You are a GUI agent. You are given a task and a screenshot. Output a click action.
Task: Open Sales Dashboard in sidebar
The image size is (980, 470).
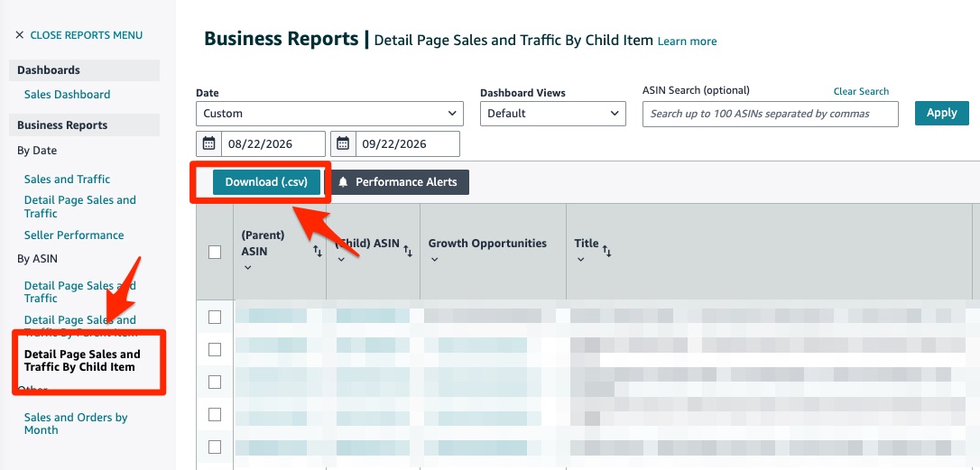[x=67, y=95]
